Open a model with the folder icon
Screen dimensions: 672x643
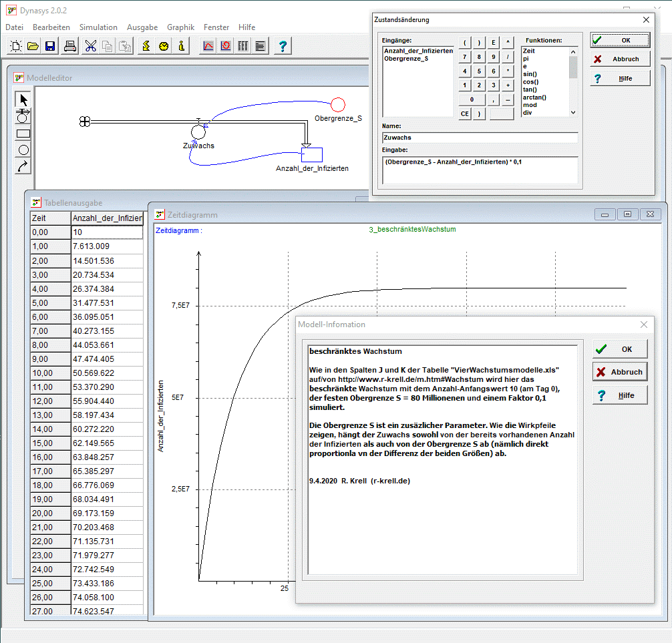click(33, 46)
